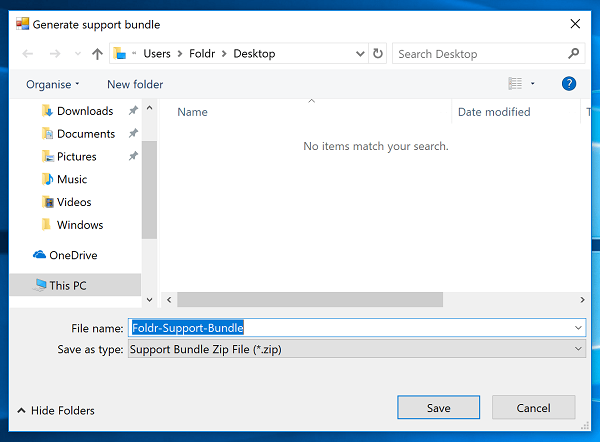Image resolution: width=600 pixels, height=442 pixels.
Task: Click the search magnifier icon
Action: click(573, 54)
